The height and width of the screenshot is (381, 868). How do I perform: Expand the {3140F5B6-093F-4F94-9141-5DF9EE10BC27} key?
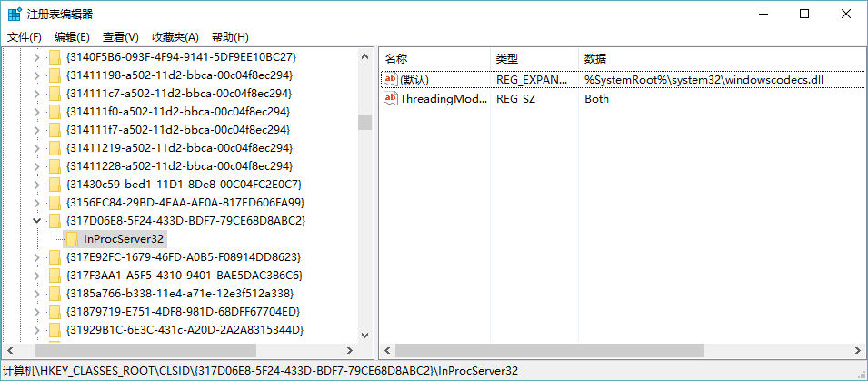click(x=36, y=57)
